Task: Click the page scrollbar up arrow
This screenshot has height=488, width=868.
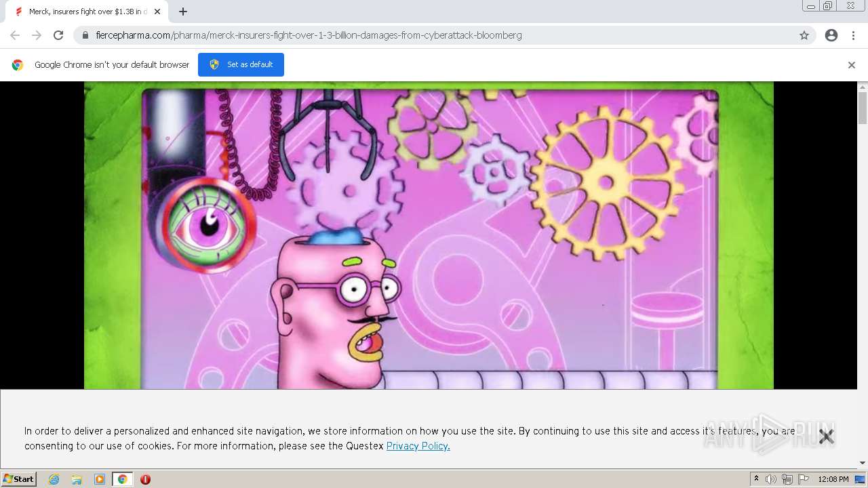Action: tap(863, 87)
